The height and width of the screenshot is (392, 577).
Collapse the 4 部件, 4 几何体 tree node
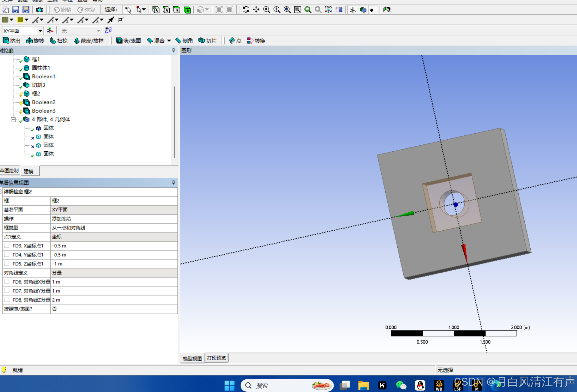13,120
